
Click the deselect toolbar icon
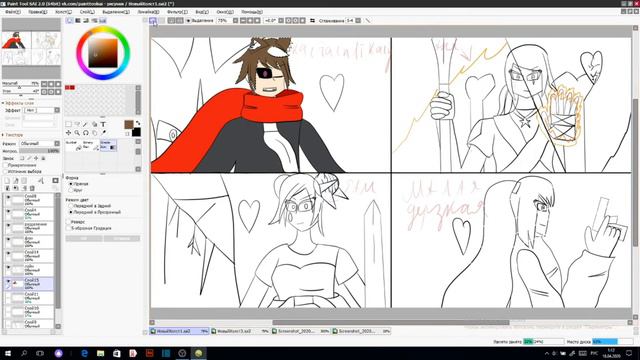(x=171, y=20)
